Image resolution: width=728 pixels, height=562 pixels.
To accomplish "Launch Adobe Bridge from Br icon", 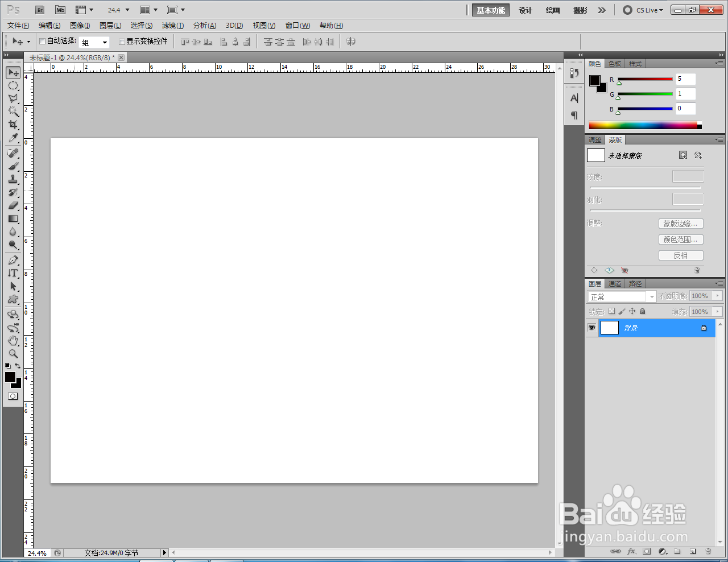I will (x=40, y=10).
